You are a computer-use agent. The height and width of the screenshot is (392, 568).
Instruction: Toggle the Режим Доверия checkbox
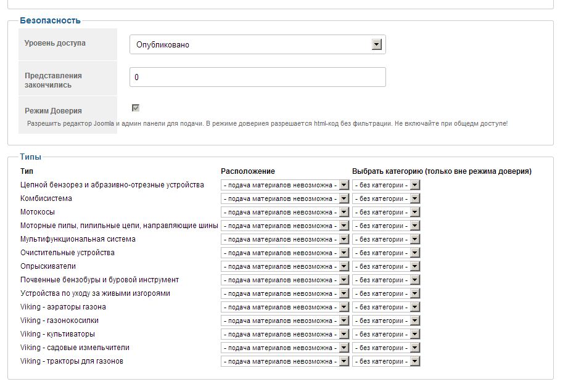[136, 108]
